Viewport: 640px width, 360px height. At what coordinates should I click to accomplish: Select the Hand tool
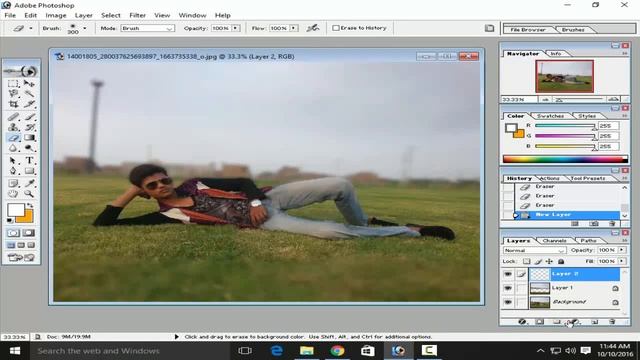click(13, 194)
